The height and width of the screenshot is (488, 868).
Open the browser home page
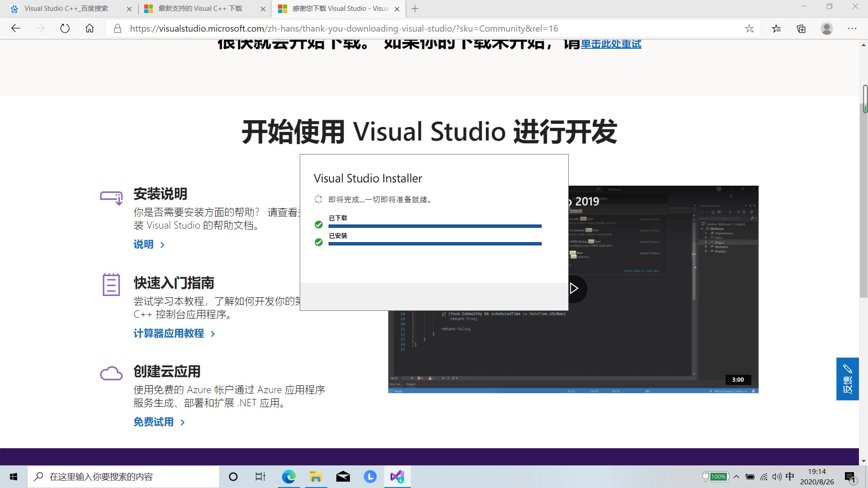click(90, 28)
